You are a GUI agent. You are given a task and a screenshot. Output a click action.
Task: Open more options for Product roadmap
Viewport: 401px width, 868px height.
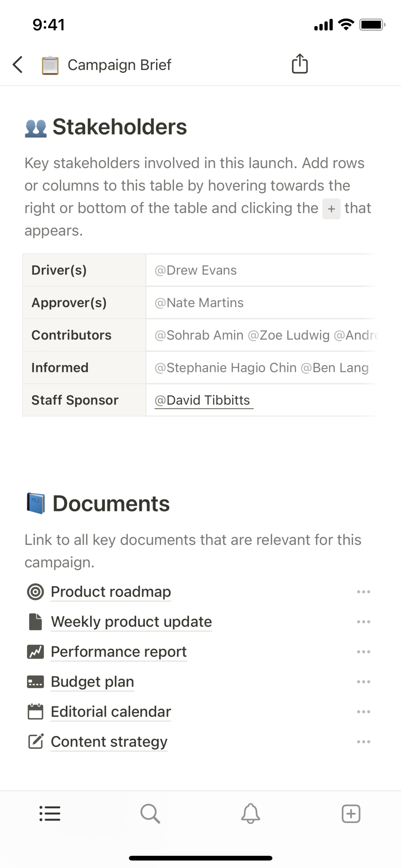[364, 592]
